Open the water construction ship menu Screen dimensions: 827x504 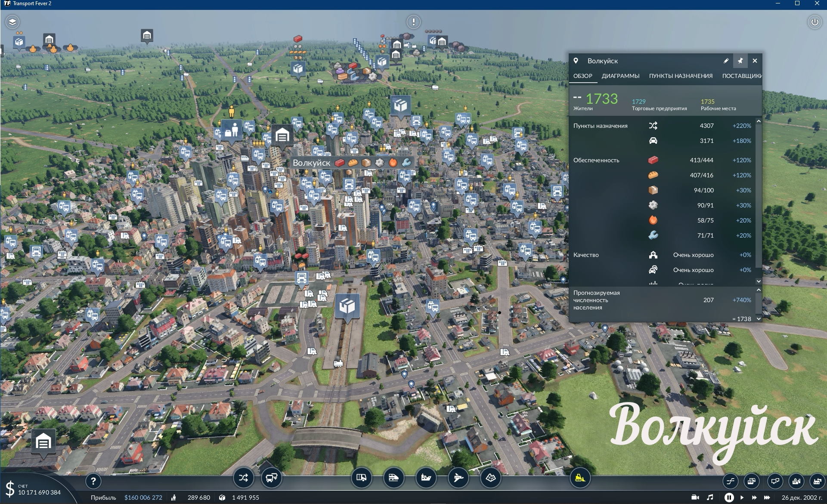[426, 478]
